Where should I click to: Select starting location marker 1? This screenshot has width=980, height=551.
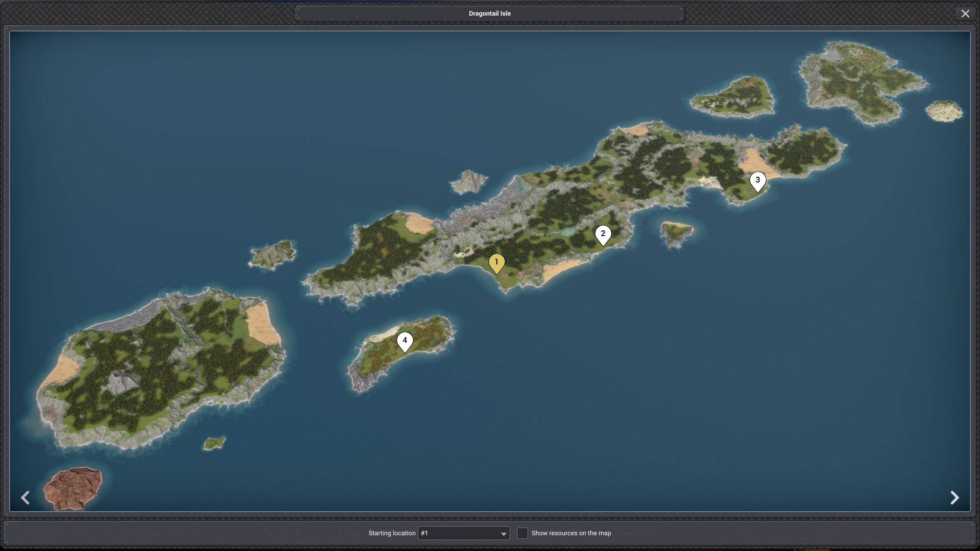point(497,262)
